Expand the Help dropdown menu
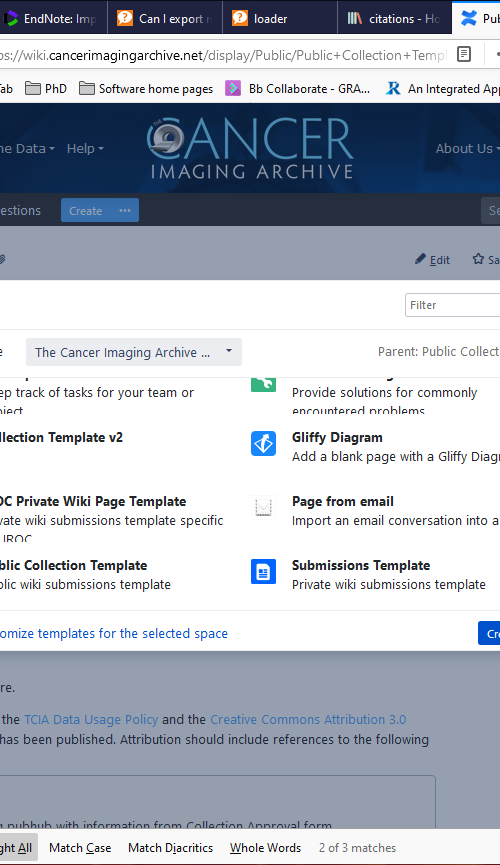 pos(85,148)
